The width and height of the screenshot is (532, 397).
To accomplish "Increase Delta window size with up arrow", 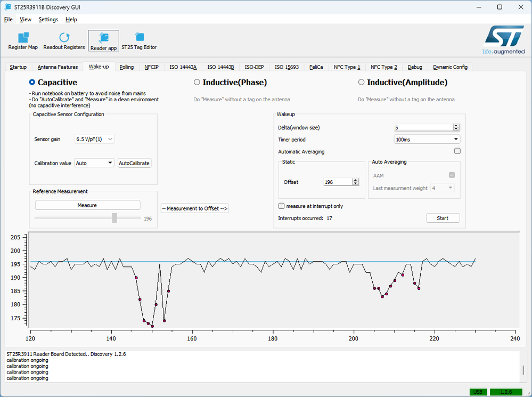I will coord(456,125).
